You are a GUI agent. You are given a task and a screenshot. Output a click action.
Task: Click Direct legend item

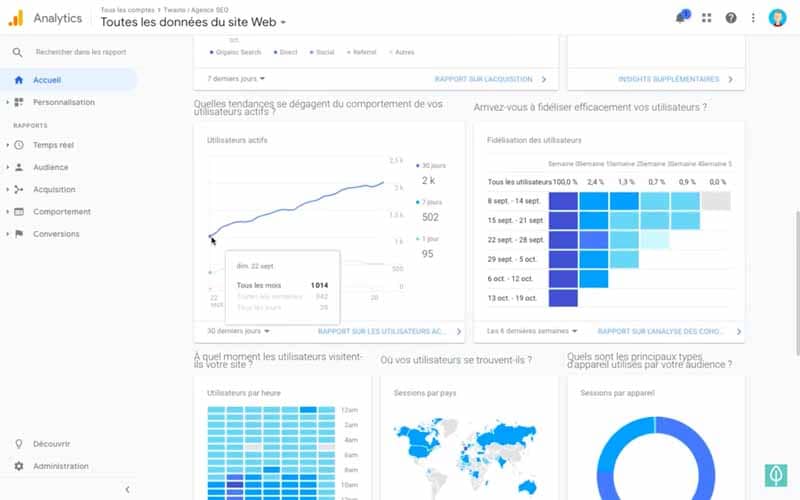tap(285, 52)
